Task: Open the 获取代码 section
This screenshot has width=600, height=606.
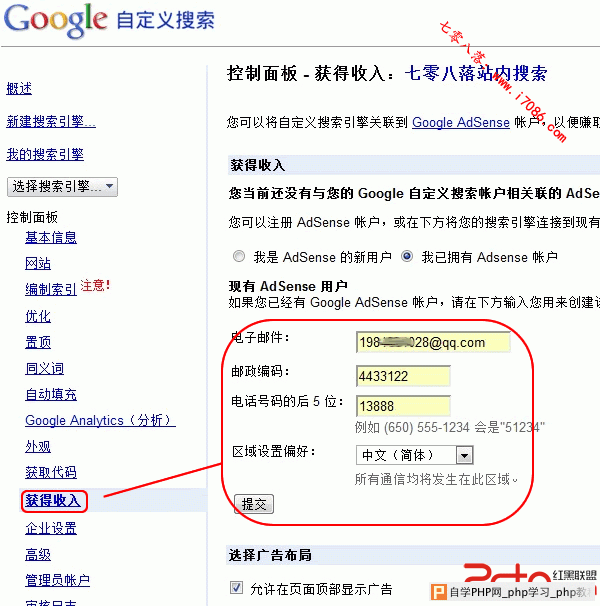Action: pyautogui.click(x=51, y=472)
